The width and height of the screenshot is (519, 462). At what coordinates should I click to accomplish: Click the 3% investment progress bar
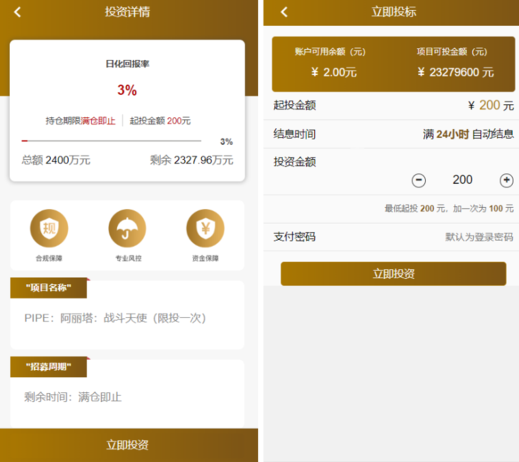point(111,141)
